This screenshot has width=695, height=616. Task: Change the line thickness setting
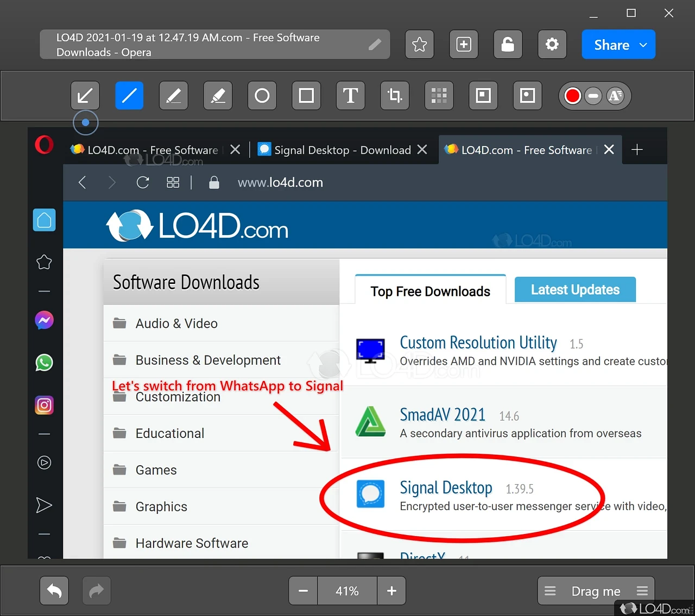[593, 96]
